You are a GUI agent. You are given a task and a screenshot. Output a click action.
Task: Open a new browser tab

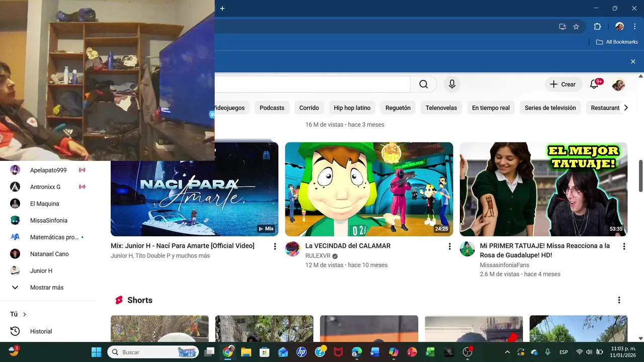click(222, 8)
